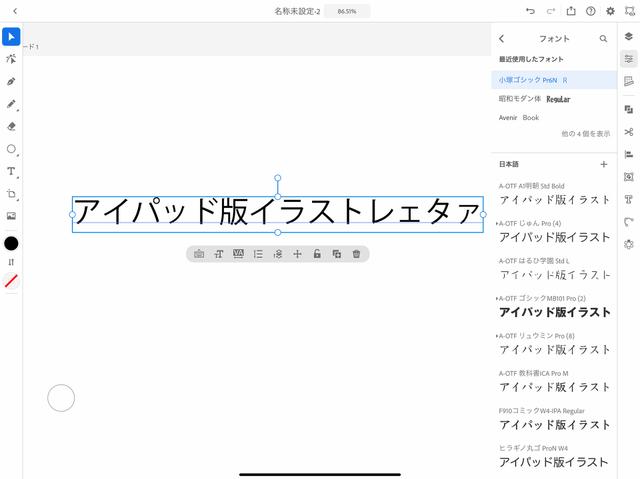Choose recent font 昭和モダン体 Regular
Screen dimensions: 640x479
pos(554,99)
